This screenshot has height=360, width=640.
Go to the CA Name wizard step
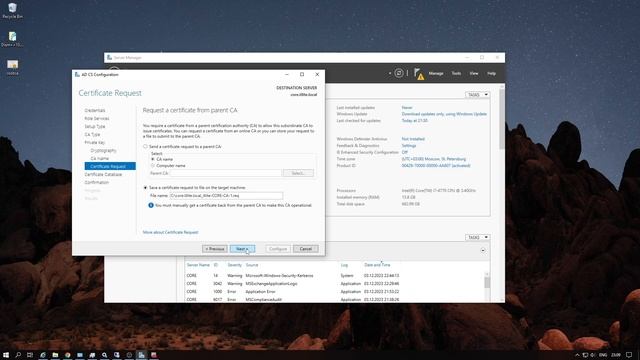100,158
